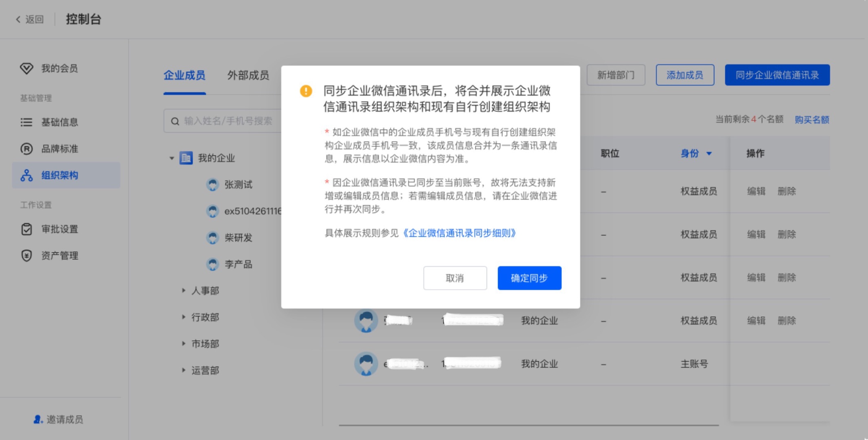Click the 审批设置 clipboard icon
Viewport: 868px width, 440px height.
27,229
